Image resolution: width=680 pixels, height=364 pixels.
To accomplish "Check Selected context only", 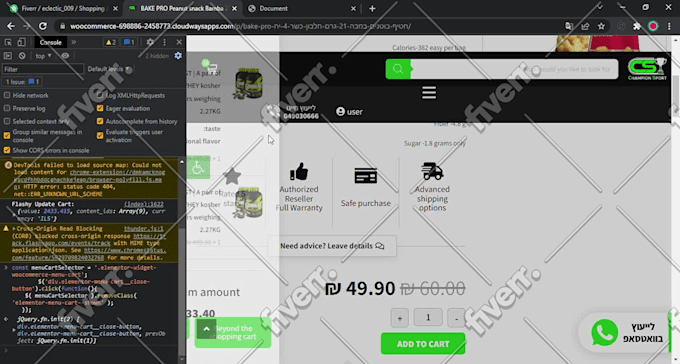I will (x=7, y=121).
